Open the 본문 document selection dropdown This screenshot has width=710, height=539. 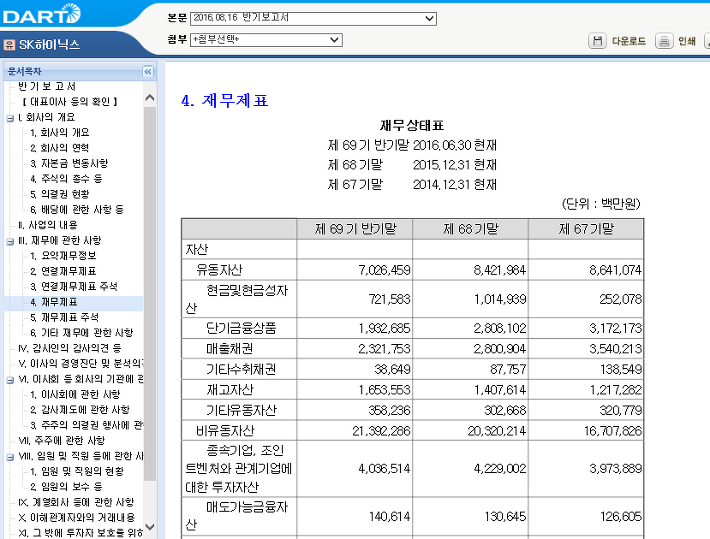pyautogui.click(x=313, y=18)
